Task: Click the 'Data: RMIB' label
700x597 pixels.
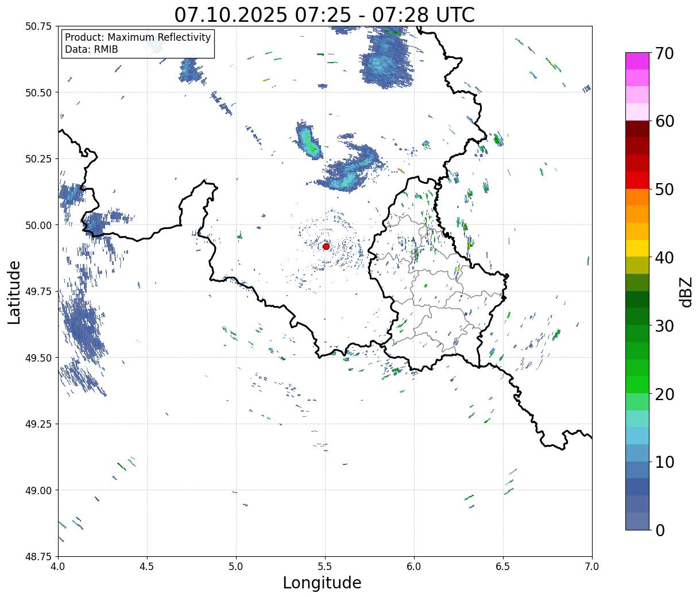Action: coord(91,49)
